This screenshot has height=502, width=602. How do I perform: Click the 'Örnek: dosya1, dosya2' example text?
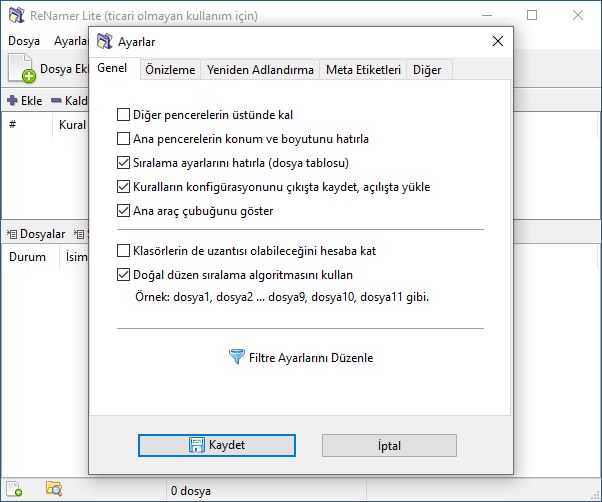pyautogui.click(x=282, y=297)
